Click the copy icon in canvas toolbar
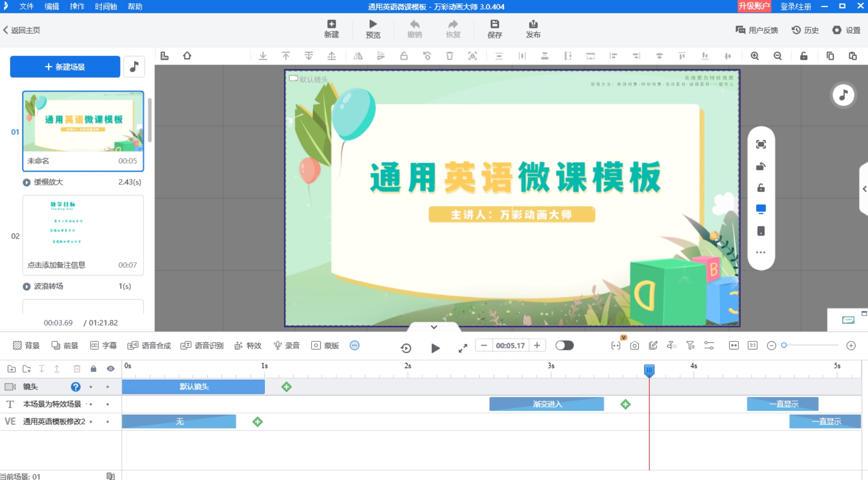The height and width of the screenshot is (480, 868). [x=830, y=56]
